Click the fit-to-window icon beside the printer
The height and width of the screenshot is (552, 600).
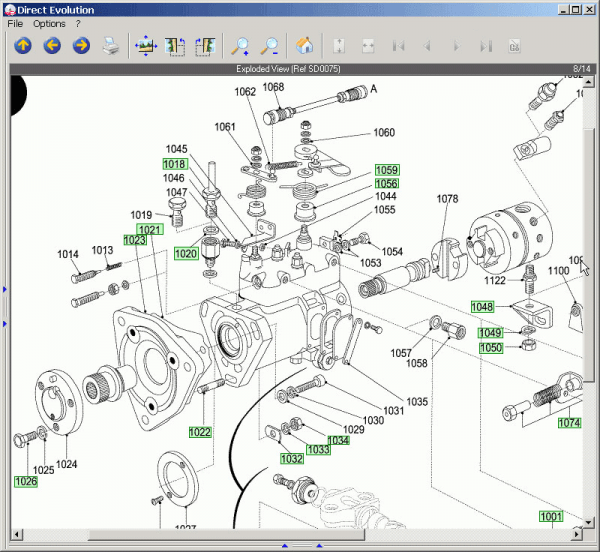click(146, 46)
